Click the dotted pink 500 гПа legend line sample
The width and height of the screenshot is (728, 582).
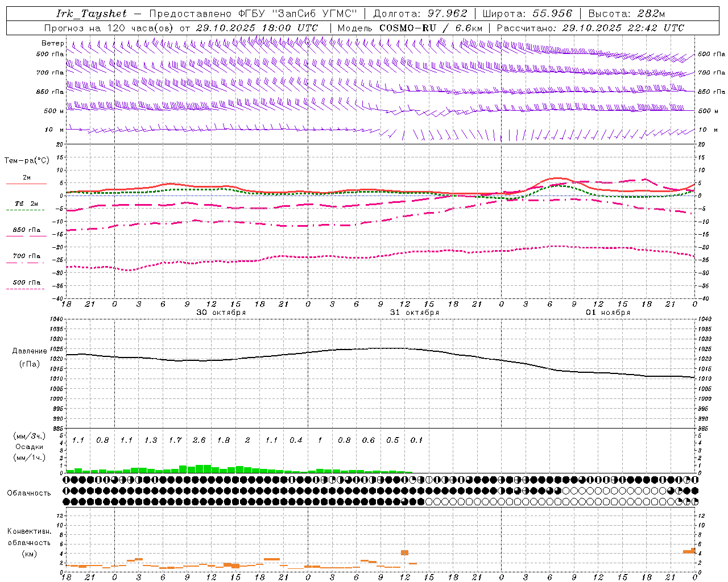25,289
